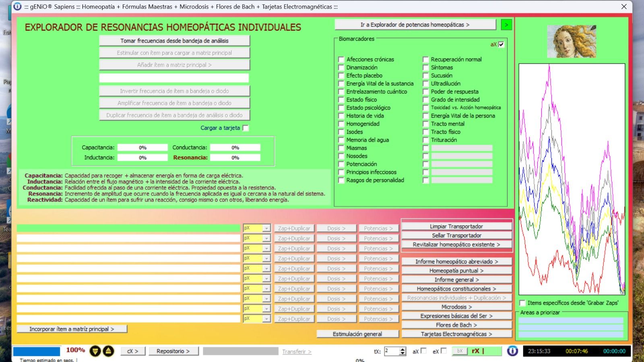The image size is (644, 362).
Task: Open the pX dropdown in the fourth row
Action: [x=266, y=259]
